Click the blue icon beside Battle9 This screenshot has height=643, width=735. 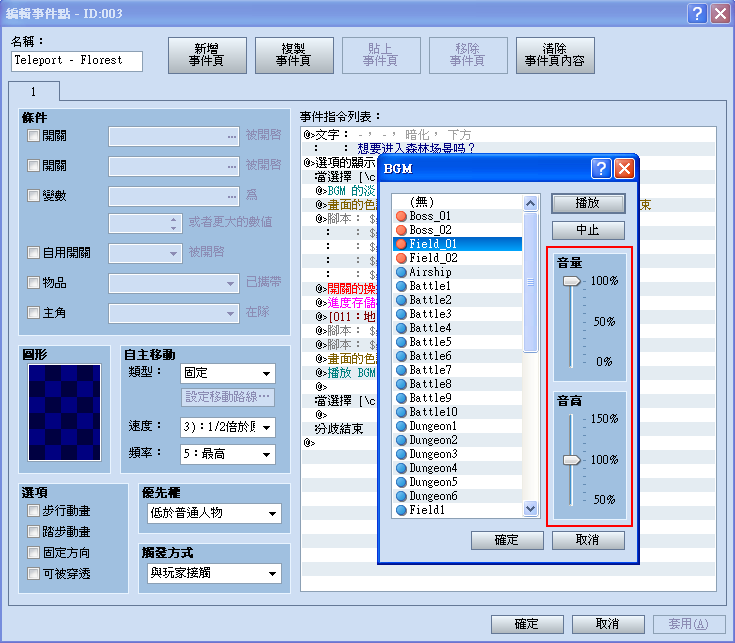[401, 398]
